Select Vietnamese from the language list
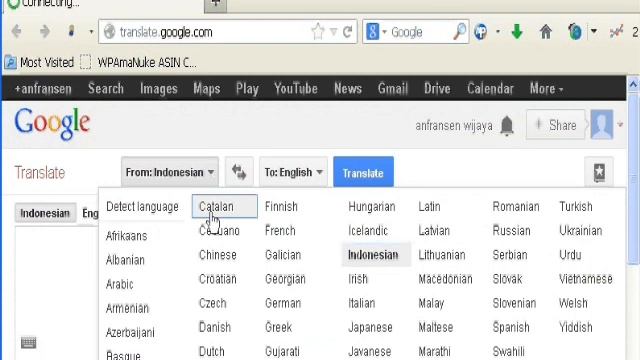The image size is (640, 360). pyautogui.click(x=586, y=279)
